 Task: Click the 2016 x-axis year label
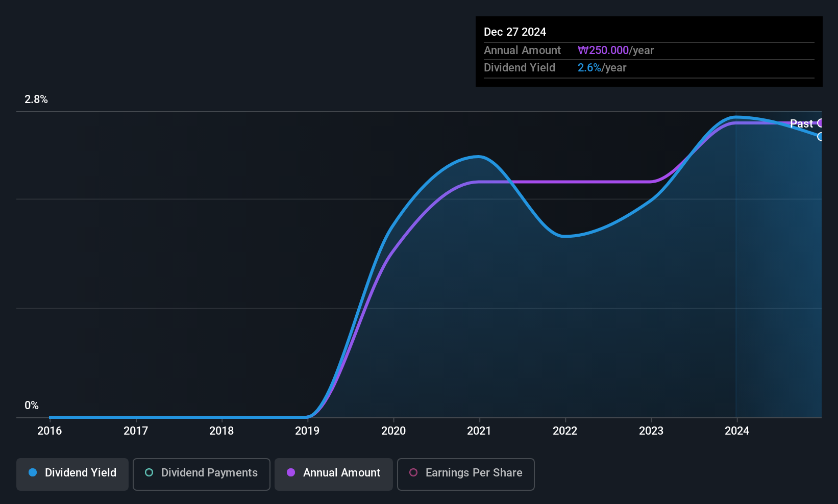pyautogui.click(x=50, y=431)
